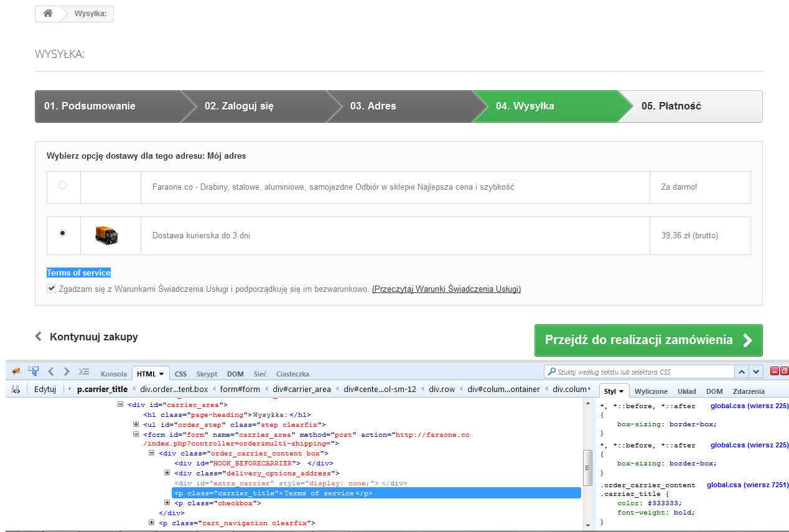Click the Firebug bug icon
789x532 pixels.
(x=17, y=371)
